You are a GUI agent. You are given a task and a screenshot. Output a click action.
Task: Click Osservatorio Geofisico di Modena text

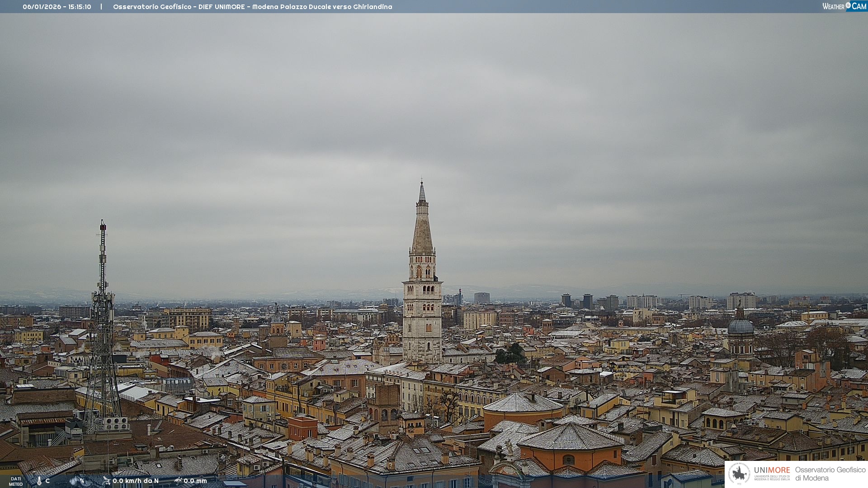click(830, 474)
